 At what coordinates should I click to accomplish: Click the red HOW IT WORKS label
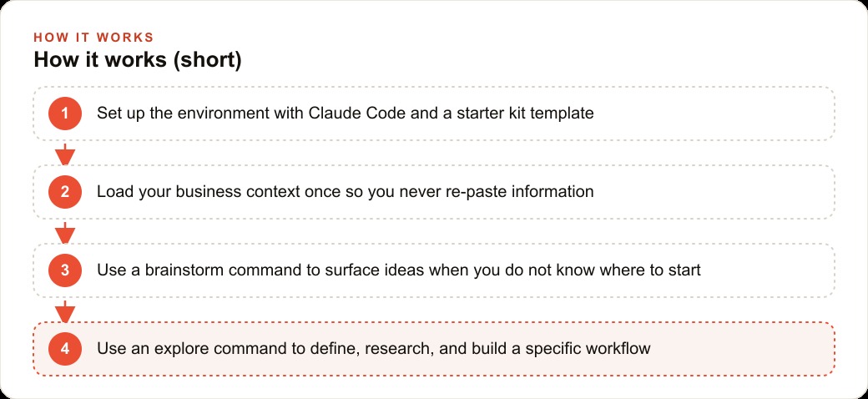pyautogui.click(x=93, y=38)
